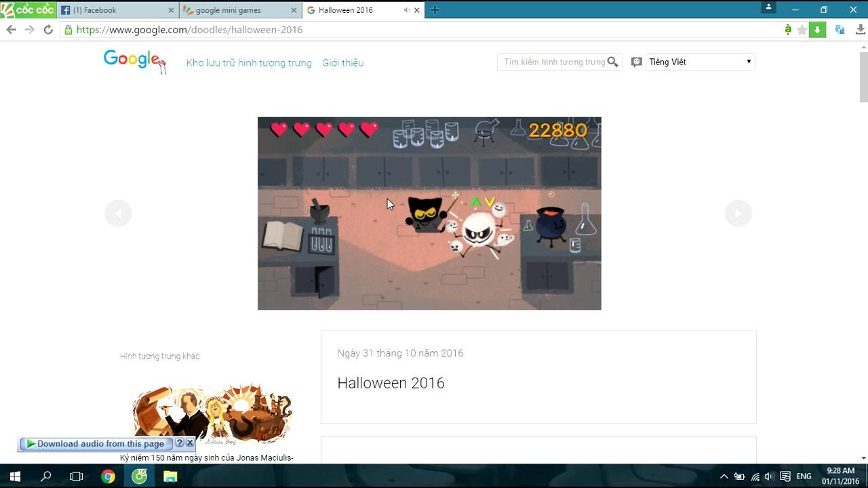Go forward to the next page
Viewport: 868px width, 488px height.
tap(29, 30)
